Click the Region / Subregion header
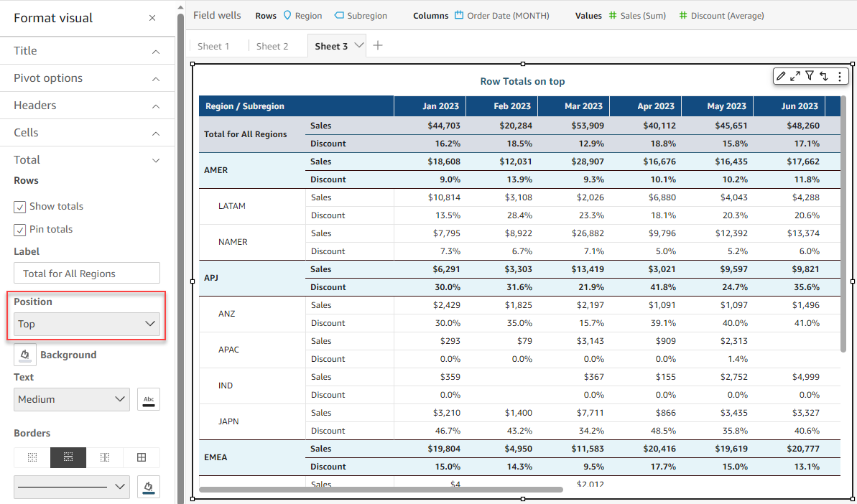The height and width of the screenshot is (504, 857). [296, 106]
